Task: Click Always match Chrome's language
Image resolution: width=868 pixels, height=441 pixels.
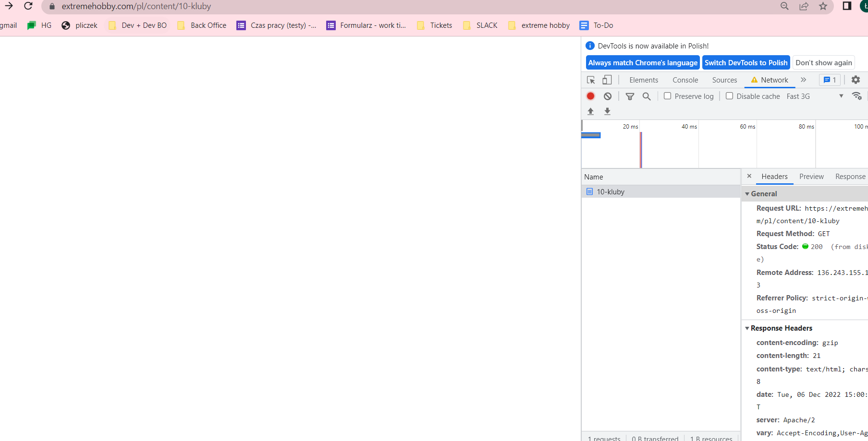Action: 643,63
